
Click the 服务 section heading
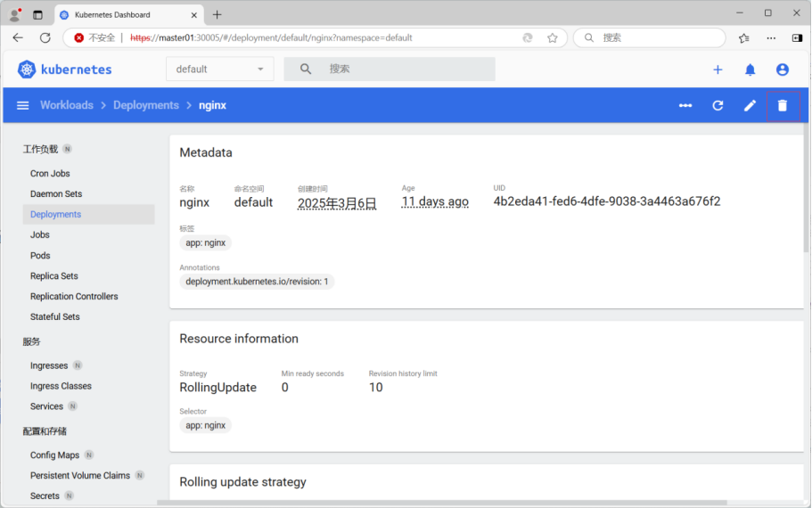pos(31,341)
